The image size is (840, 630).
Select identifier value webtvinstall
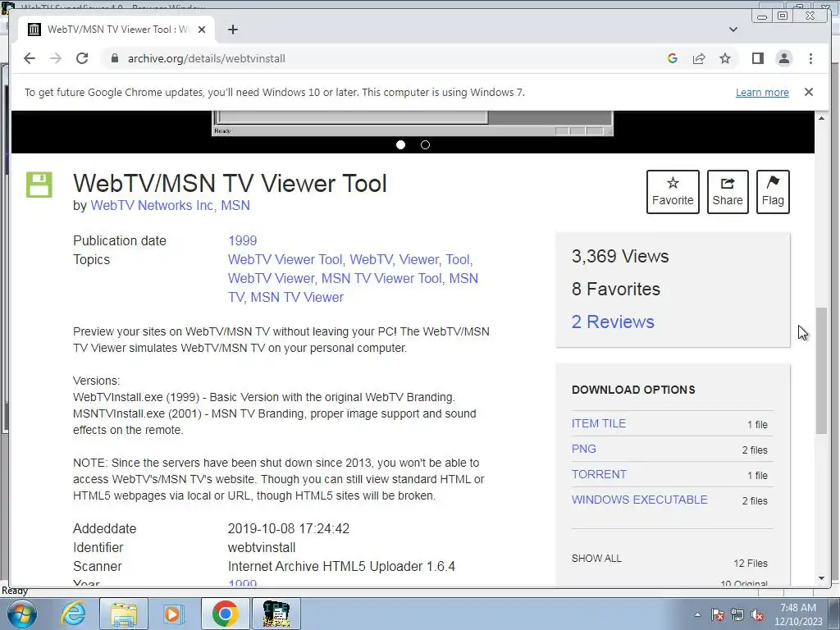[x=262, y=547]
